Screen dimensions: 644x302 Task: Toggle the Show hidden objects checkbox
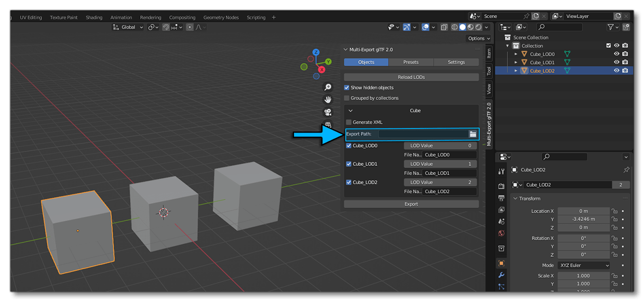coord(347,87)
